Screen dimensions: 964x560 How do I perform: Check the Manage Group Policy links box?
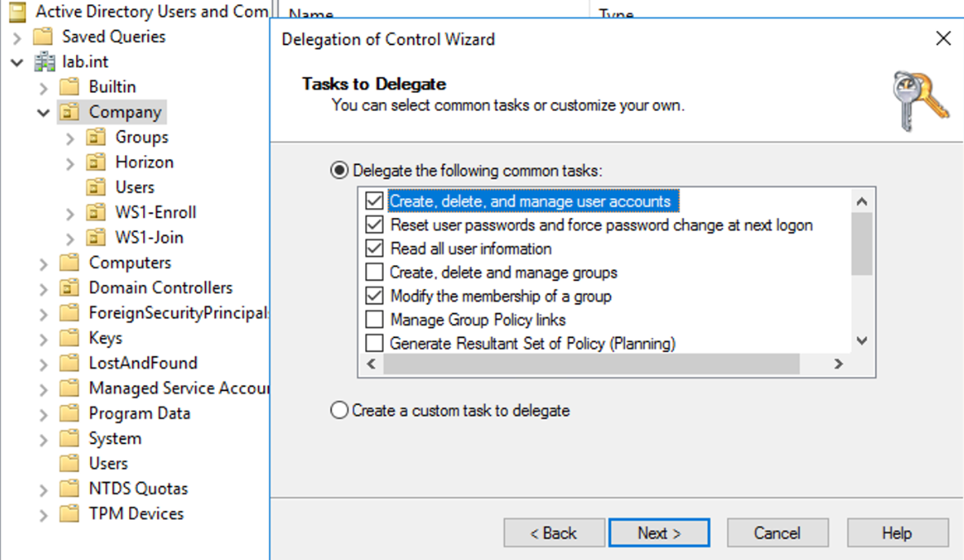click(374, 319)
